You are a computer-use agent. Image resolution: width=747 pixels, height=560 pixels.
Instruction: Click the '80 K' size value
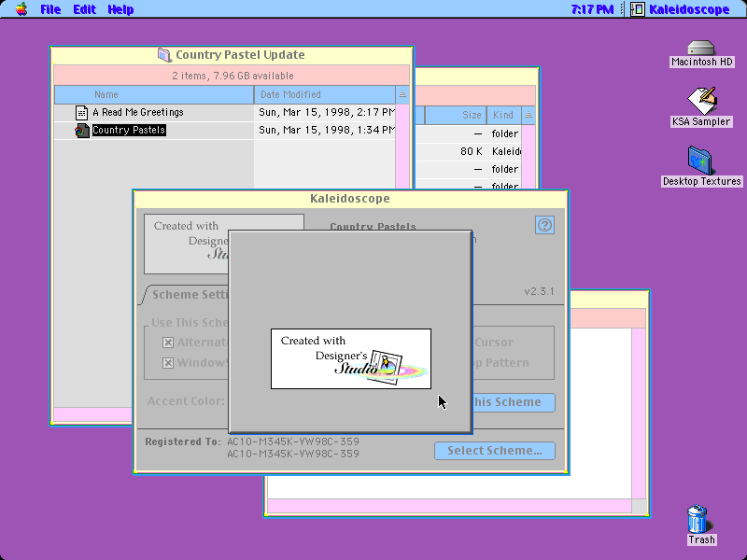[x=472, y=151]
